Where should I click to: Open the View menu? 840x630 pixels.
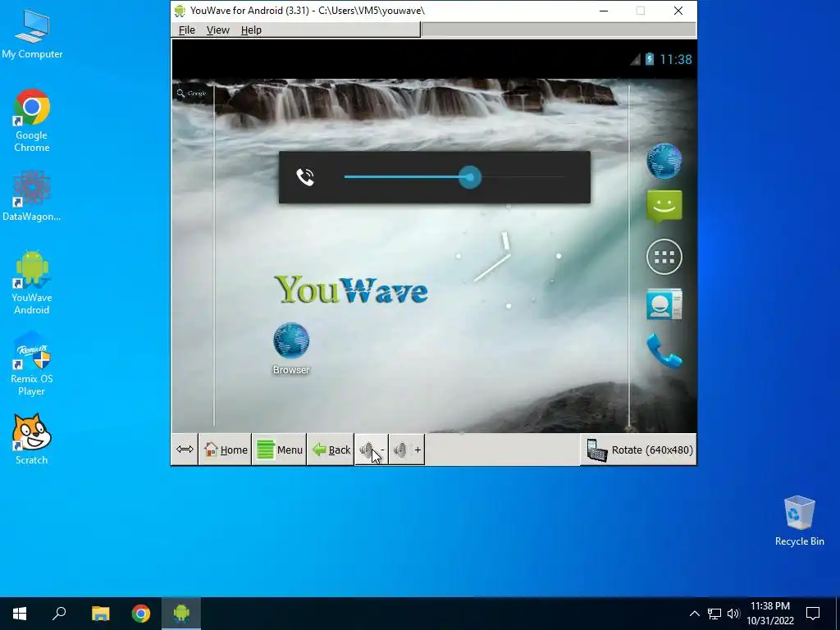point(218,30)
